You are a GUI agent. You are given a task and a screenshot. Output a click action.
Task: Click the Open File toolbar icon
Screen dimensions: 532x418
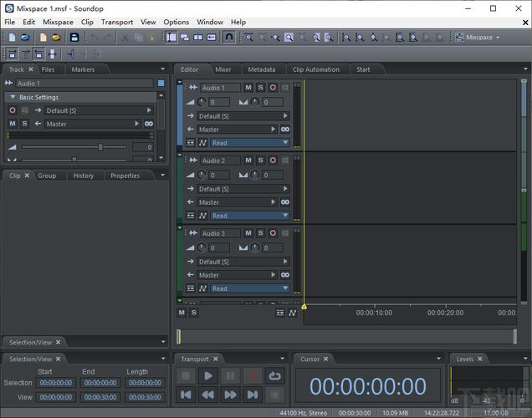25,38
